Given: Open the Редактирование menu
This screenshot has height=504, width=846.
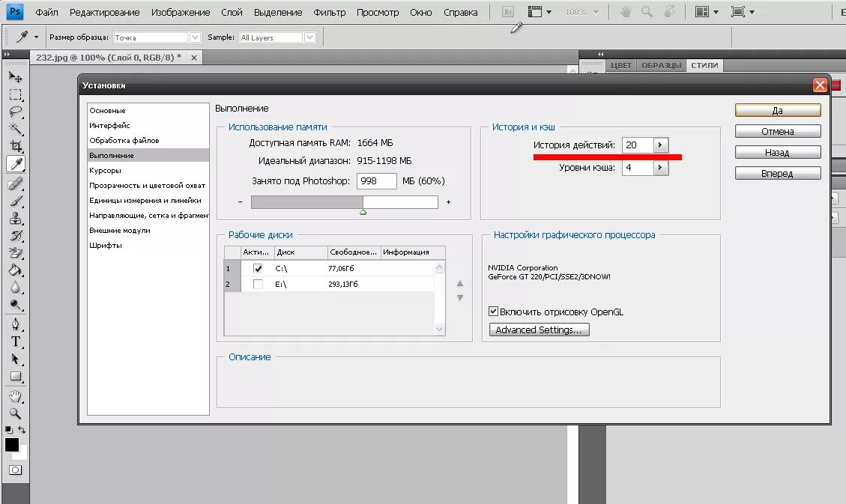Looking at the screenshot, I should pos(105,12).
